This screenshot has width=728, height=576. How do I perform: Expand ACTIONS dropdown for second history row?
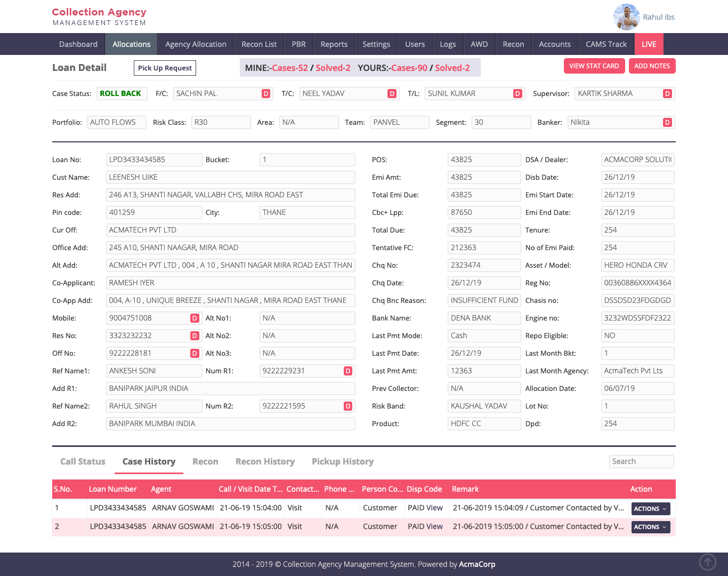pos(650,527)
